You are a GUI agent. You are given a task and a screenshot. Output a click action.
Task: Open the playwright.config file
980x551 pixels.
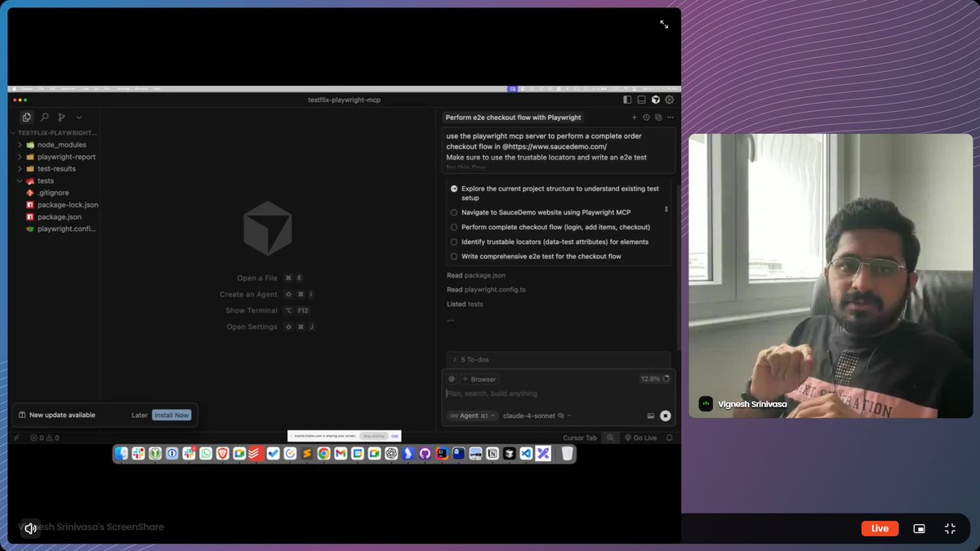coord(62,229)
